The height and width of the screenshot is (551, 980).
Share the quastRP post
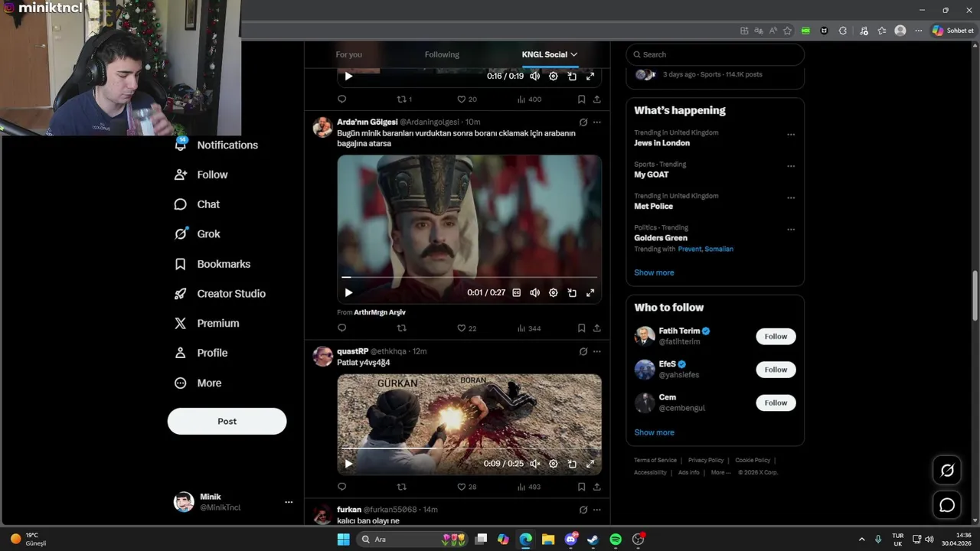[x=596, y=487]
